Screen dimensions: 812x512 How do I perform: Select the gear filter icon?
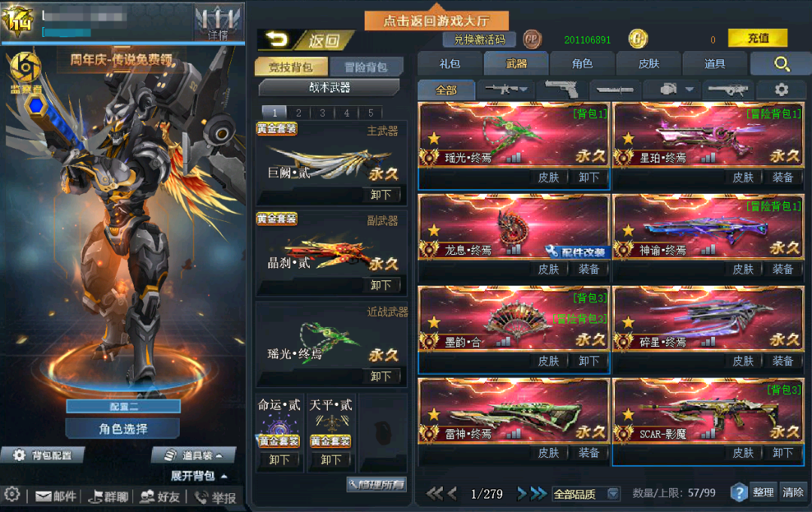(x=781, y=89)
